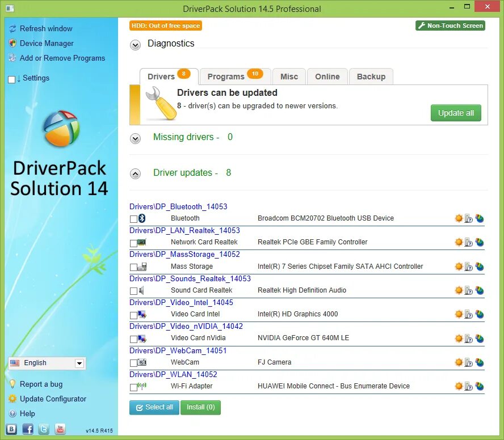Open the Online tab
This screenshot has height=440, width=504.
[x=327, y=77]
